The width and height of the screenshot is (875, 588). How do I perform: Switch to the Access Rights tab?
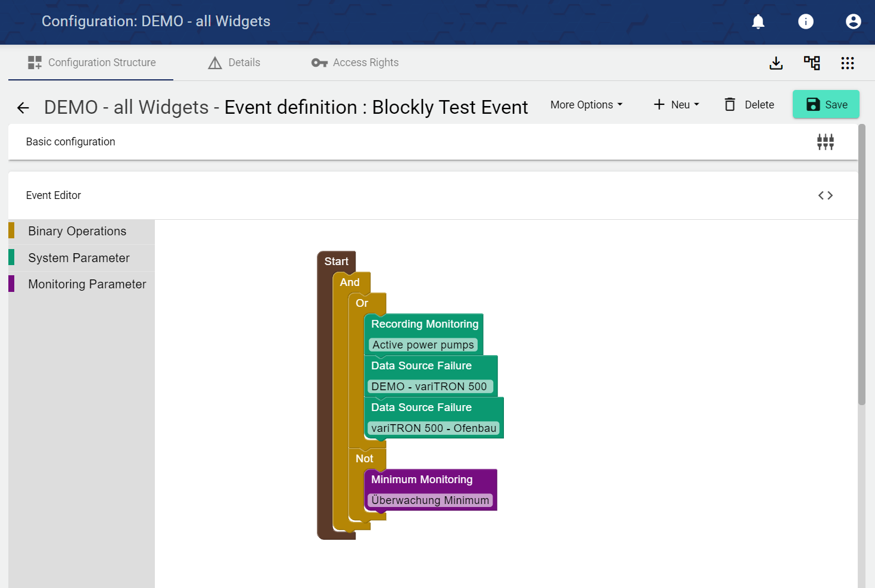tap(355, 63)
